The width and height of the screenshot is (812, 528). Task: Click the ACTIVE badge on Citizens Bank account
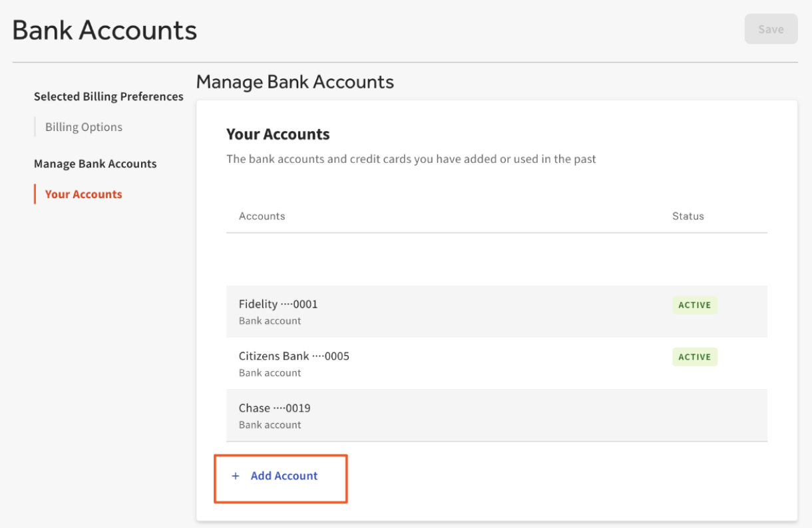[x=694, y=356]
